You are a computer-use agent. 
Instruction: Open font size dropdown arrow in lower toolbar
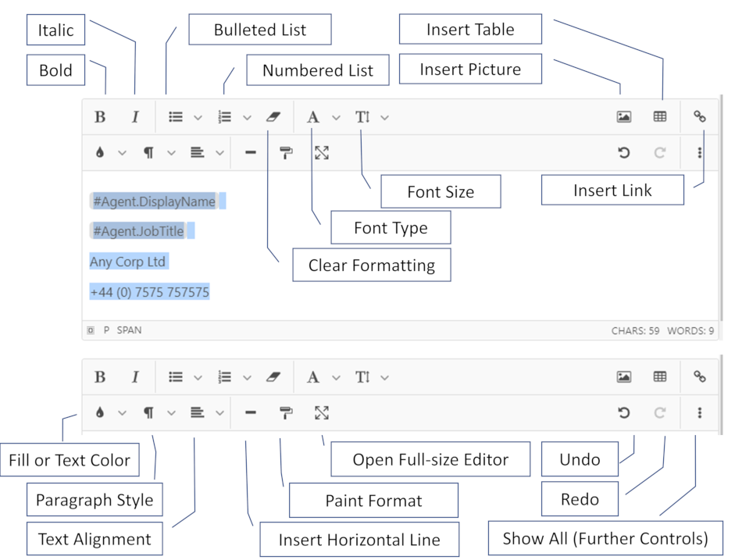point(385,378)
